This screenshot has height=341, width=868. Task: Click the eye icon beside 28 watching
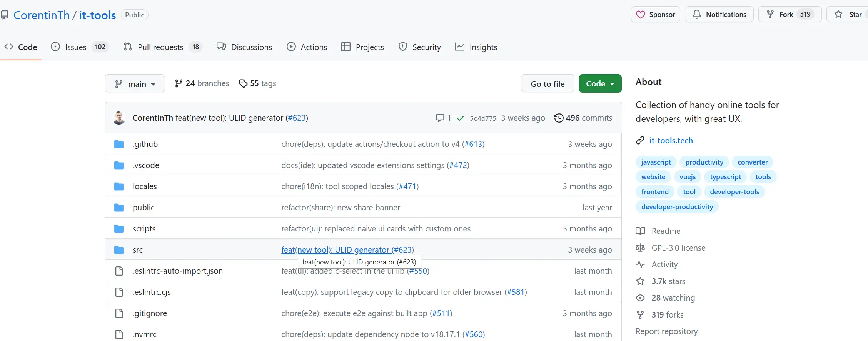tap(640, 298)
